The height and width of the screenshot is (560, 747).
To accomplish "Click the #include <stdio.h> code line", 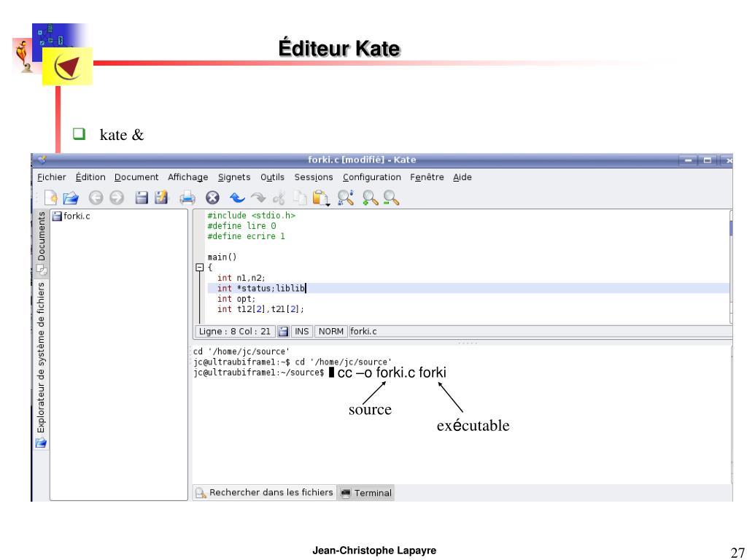I will [x=251, y=216].
